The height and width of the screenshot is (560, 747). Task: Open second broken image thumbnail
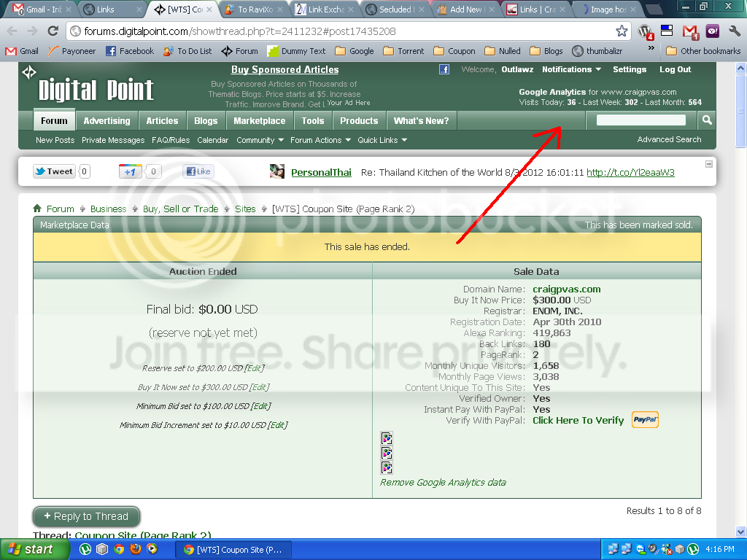387,452
